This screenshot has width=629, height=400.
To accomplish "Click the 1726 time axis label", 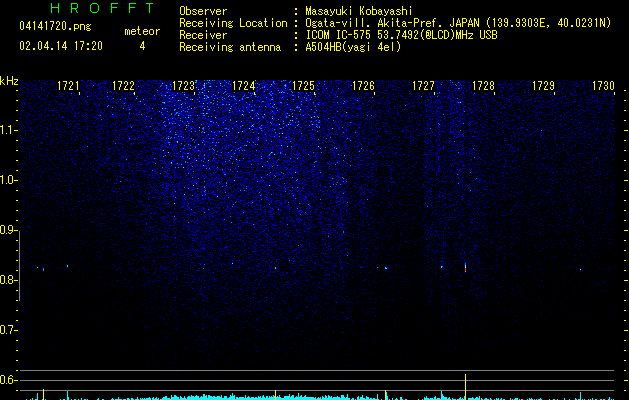I will (x=363, y=86).
